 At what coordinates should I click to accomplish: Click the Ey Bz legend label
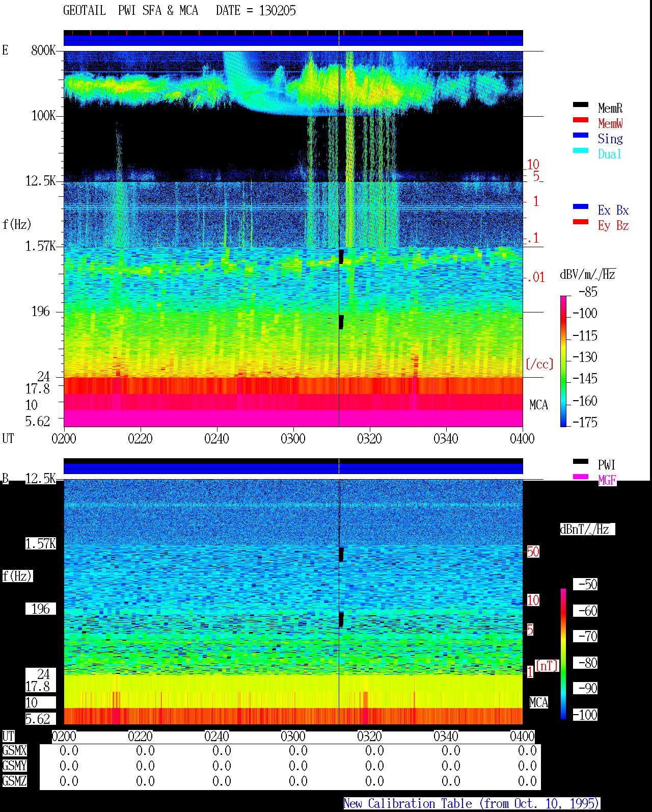tap(613, 225)
